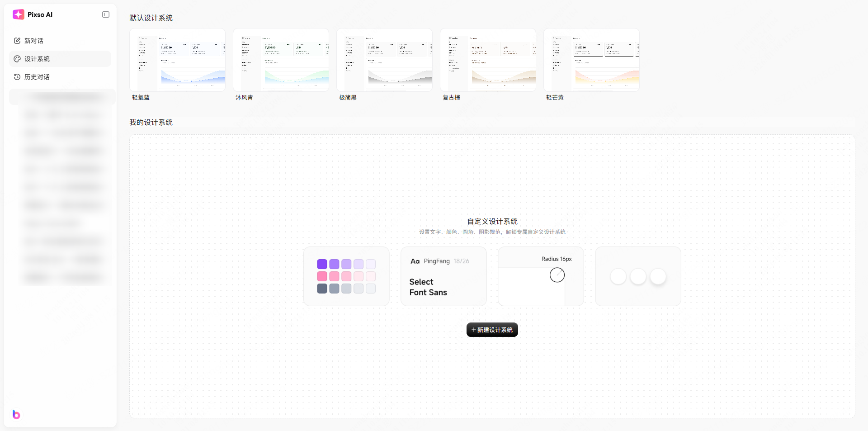
Task: Click the Select Font Sans typography card
Action: (443, 276)
